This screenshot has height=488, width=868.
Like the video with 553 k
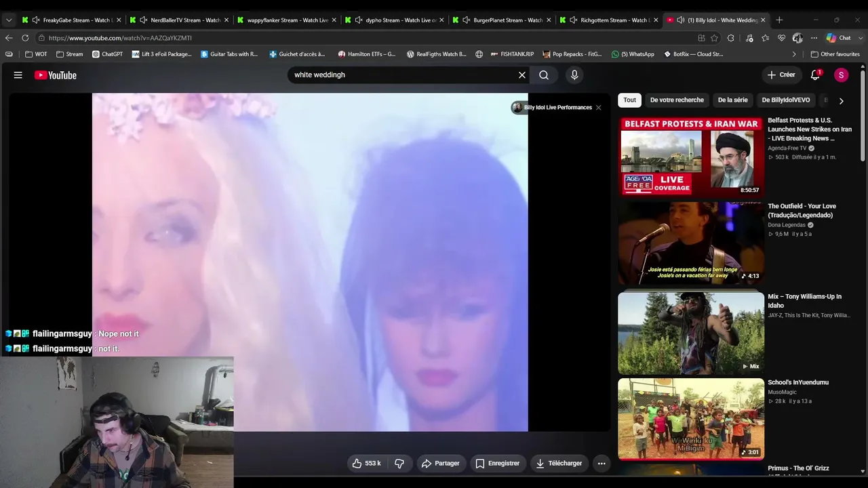click(x=366, y=464)
